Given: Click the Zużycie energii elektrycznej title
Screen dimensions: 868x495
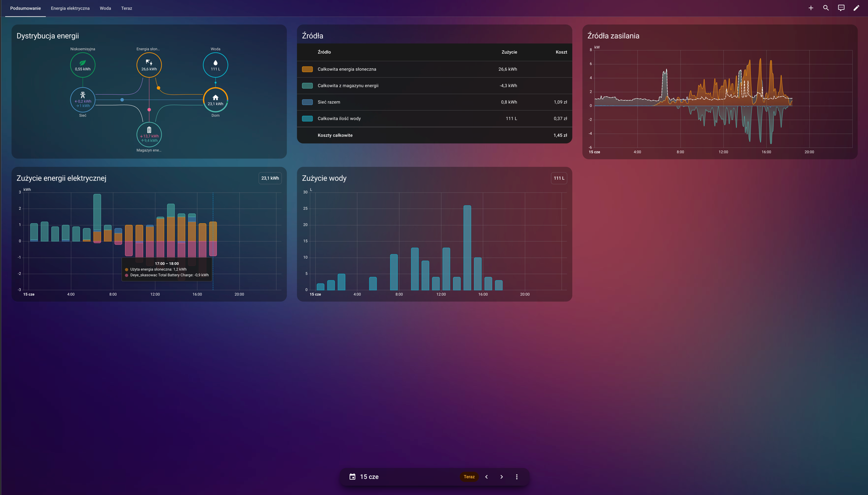Looking at the screenshot, I should click(x=61, y=178).
